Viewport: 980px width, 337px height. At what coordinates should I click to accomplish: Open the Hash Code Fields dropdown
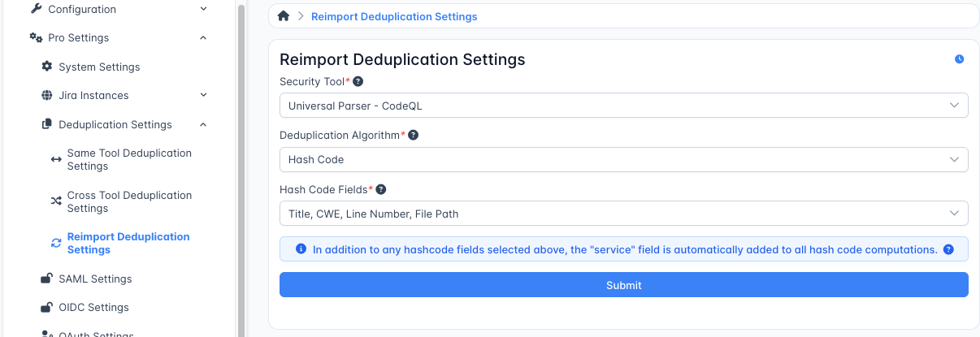click(x=623, y=214)
